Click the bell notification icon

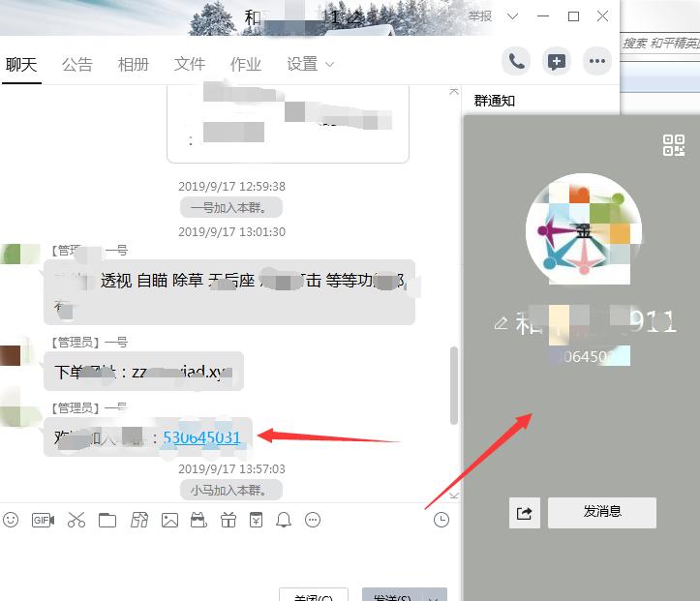point(284,520)
